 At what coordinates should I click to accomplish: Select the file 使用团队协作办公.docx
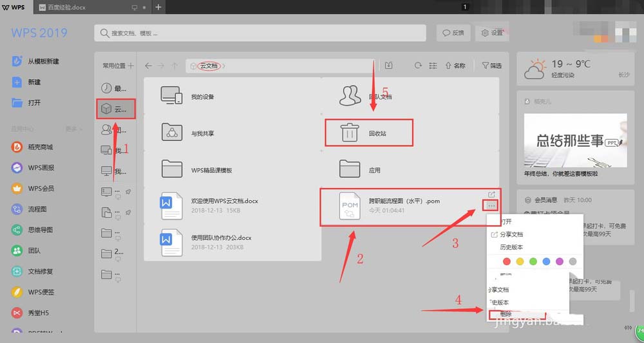[232, 243]
